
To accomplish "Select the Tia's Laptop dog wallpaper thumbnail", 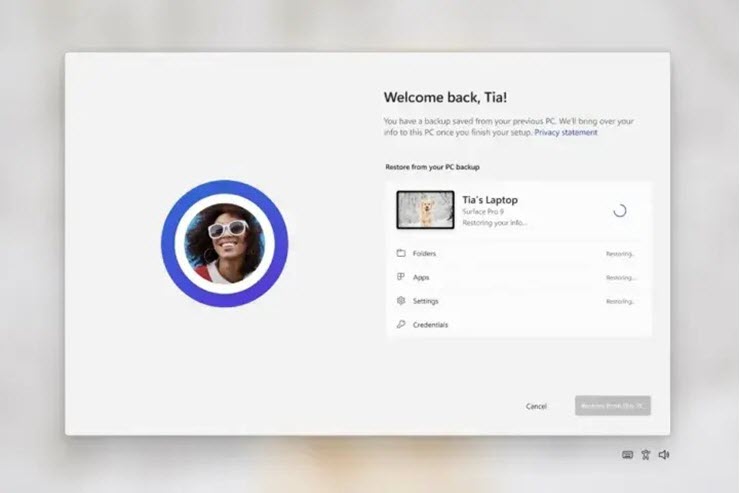I will coord(425,210).
